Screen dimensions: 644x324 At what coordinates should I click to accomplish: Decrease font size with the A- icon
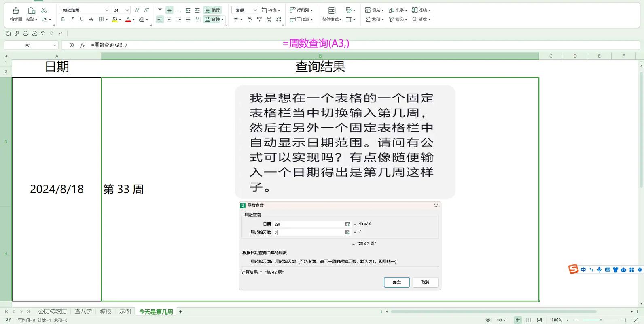(x=146, y=10)
